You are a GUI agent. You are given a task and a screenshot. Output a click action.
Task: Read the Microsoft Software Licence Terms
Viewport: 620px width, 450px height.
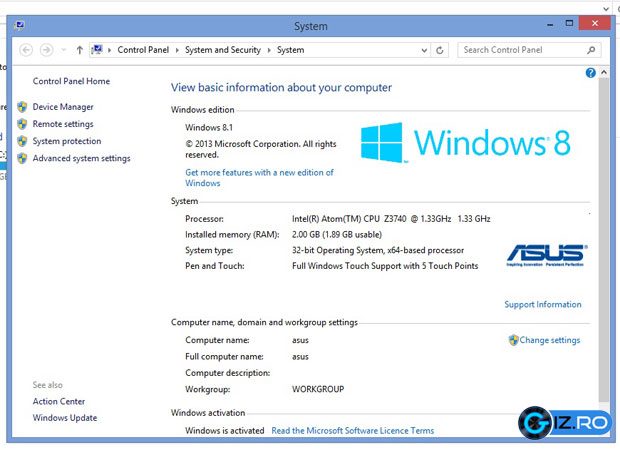pyautogui.click(x=353, y=431)
